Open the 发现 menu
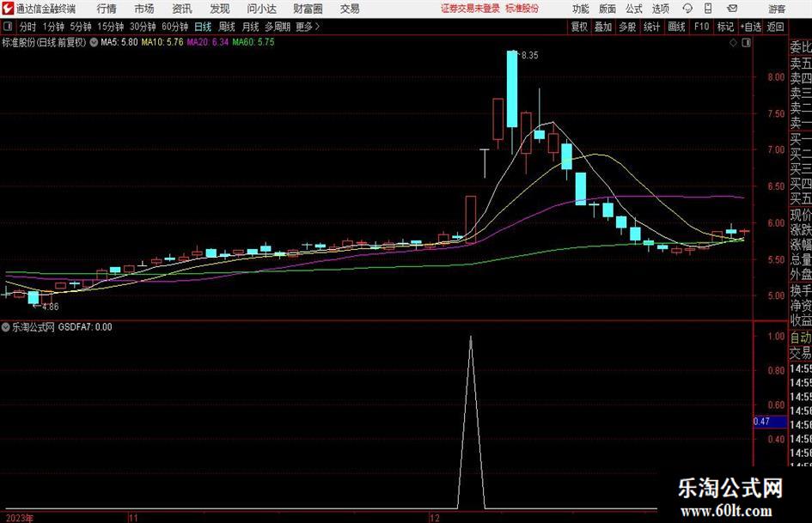 tap(220, 9)
